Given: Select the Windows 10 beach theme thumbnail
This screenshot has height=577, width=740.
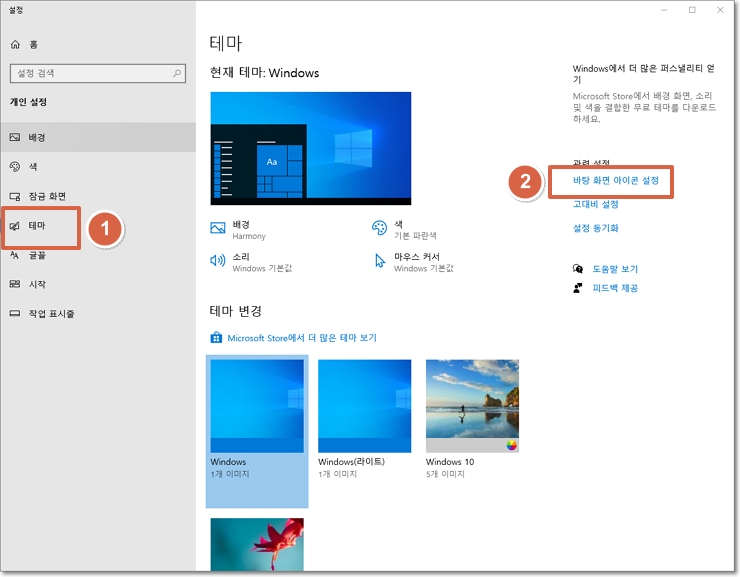Looking at the screenshot, I should tap(472, 406).
